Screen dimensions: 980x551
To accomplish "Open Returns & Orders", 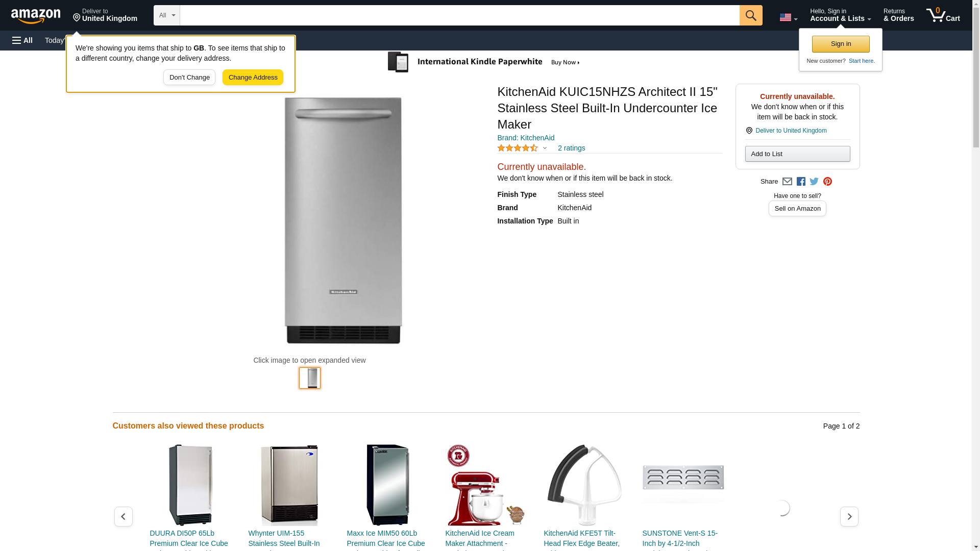I will [x=898, y=15].
